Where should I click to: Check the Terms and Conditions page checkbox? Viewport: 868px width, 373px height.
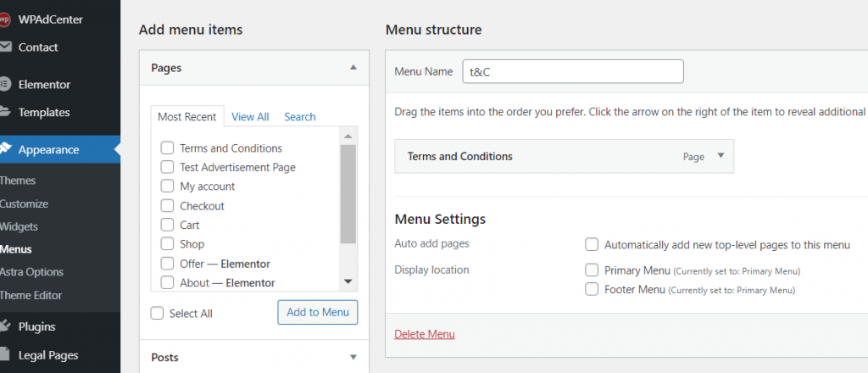tap(167, 148)
